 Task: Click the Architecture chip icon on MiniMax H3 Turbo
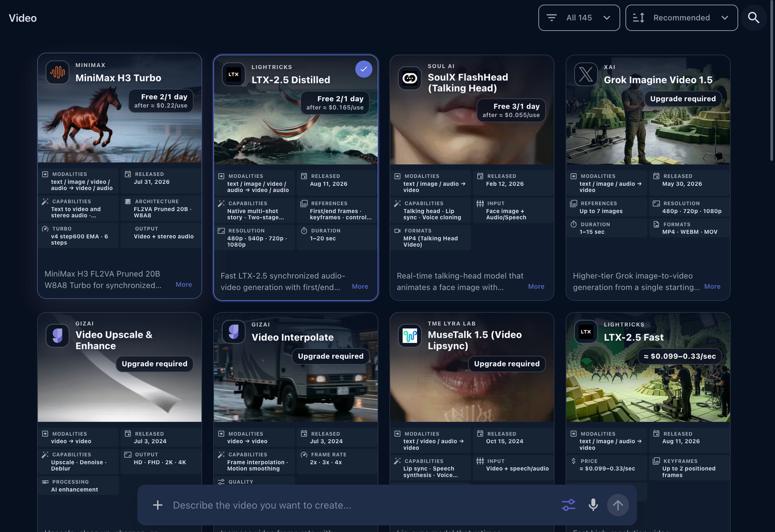coord(128,202)
